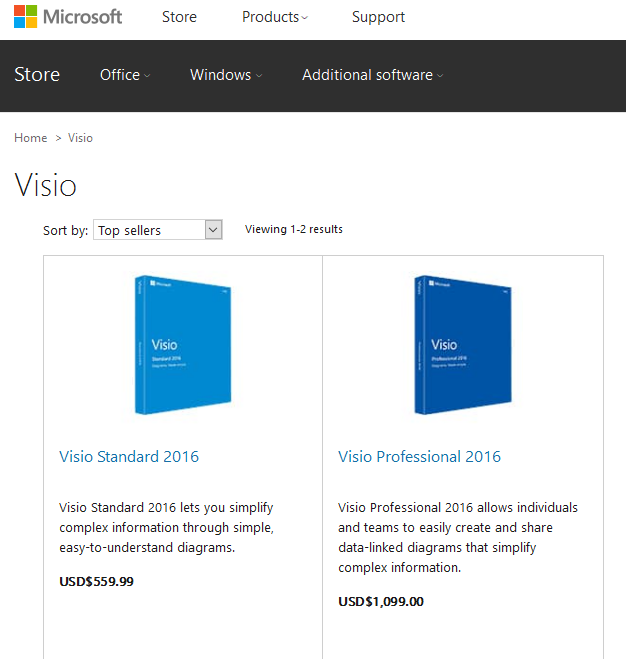Click the Microsoft four-square logo
This screenshot has height=659, width=626.
(x=26, y=17)
